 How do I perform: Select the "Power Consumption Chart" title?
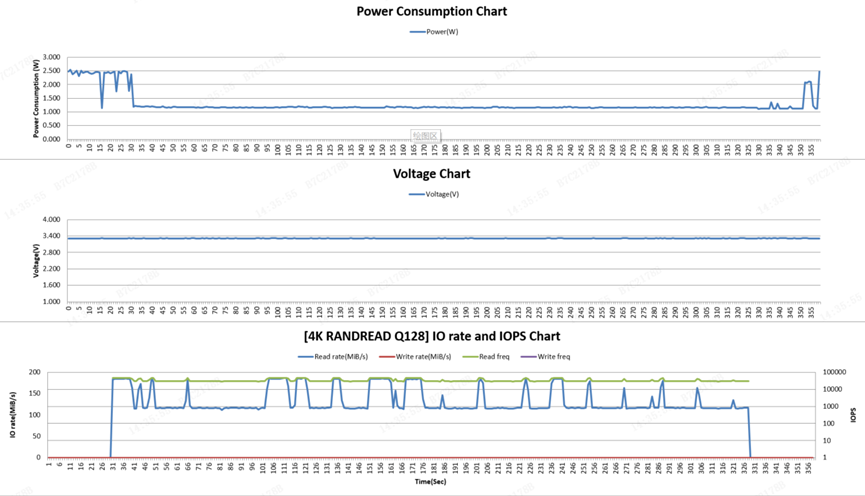431,12
